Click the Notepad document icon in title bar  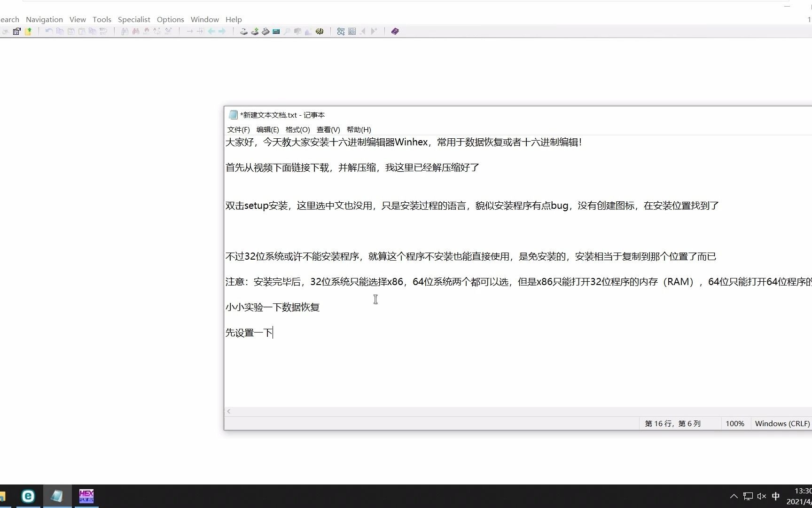233,115
